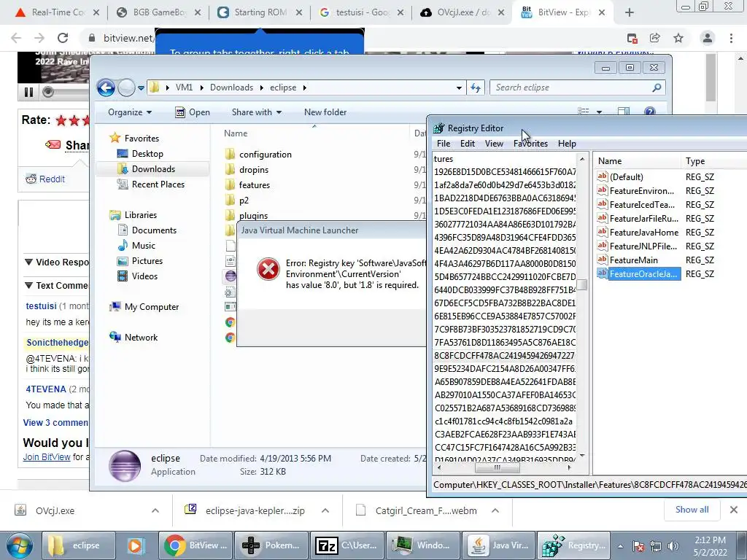
Task: Click into the Search eclipse field
Action: click(x=570, y=87)
